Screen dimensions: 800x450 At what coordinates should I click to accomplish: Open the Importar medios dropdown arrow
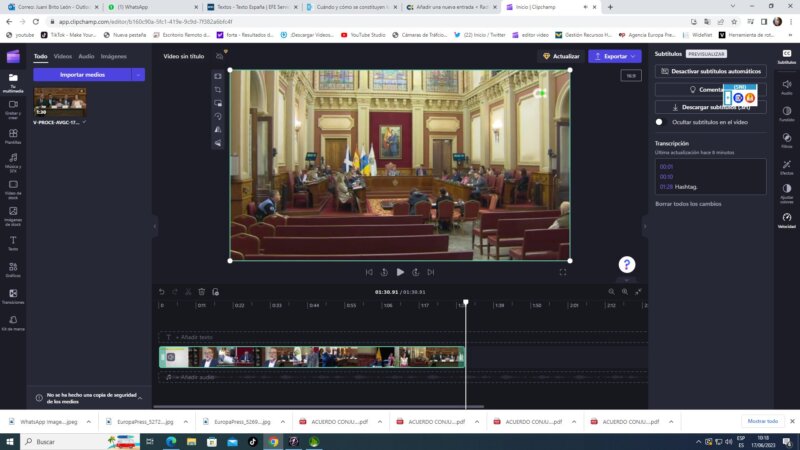pos(138,74)
